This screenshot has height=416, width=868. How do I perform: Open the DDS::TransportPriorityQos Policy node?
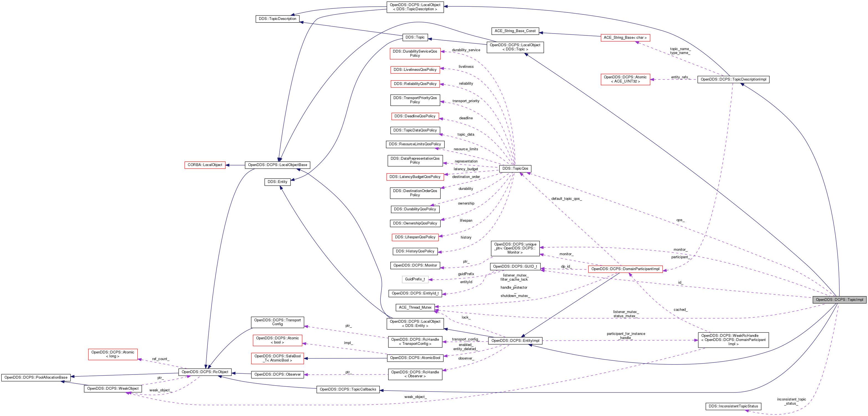pos(415,100)
